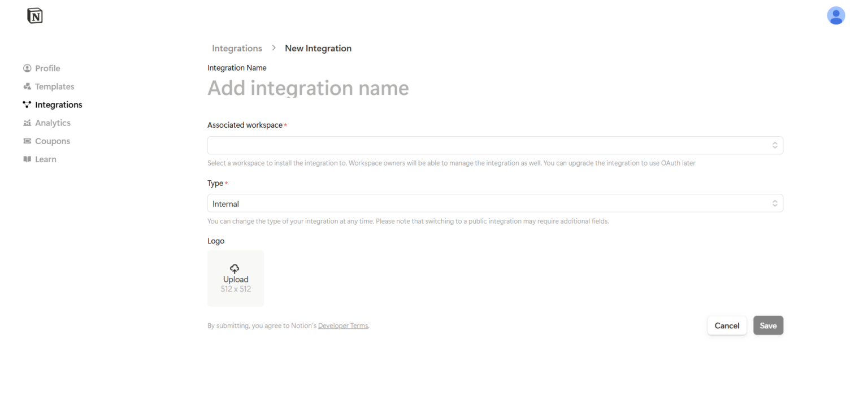Image resolution: width=868 pixels, height=408 pixels.
Task: Go to Analytics in the sidebar
Action: coord(53,123)
